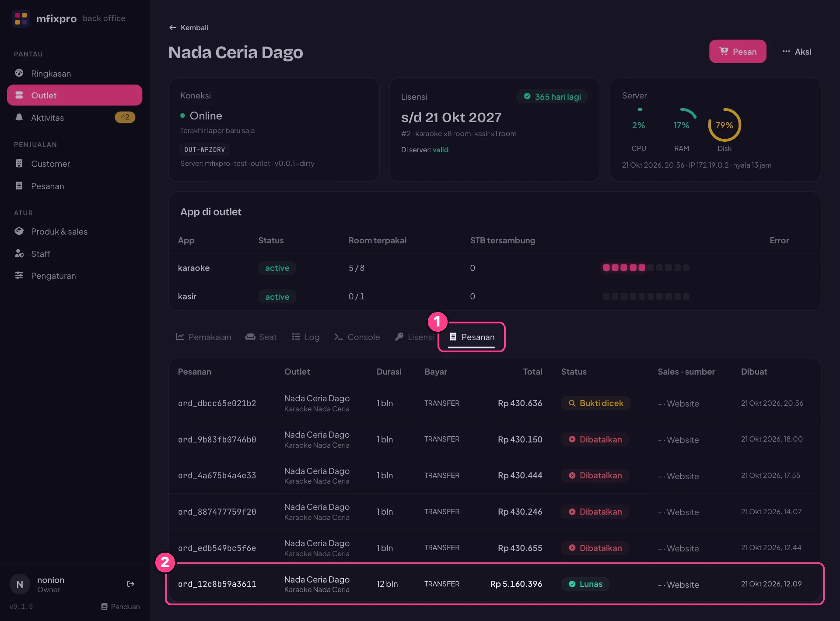Switch to the Pemakaian tab
Image resolution: width=840 pixels, height=621 pixels.
[x=203, y=337]
